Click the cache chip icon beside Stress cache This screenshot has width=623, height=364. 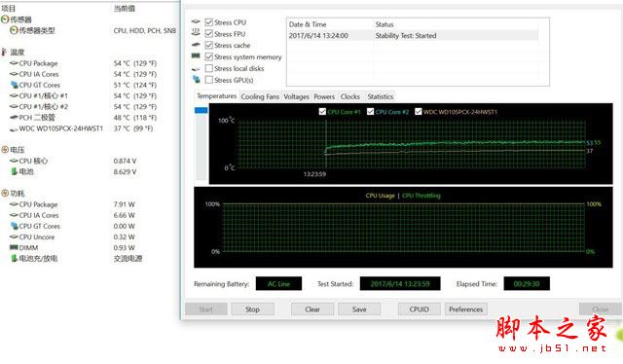(x=196, y=45)
